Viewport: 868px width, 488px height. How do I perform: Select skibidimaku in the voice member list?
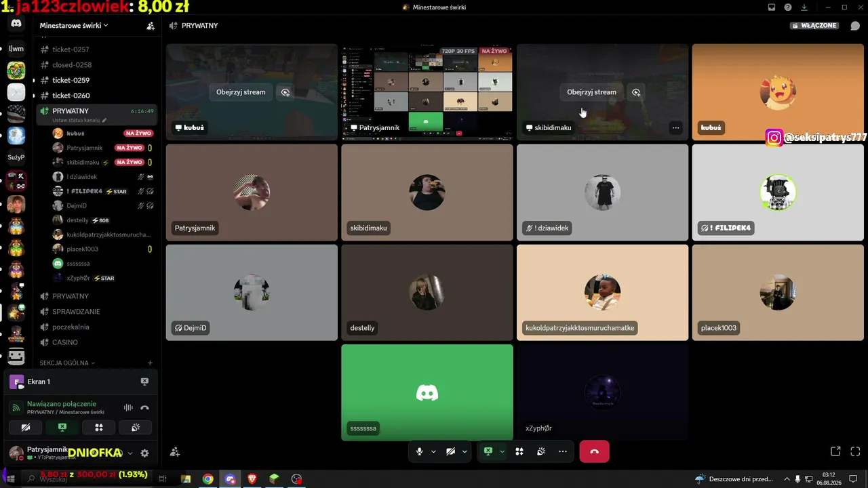[x=102, y=163]
